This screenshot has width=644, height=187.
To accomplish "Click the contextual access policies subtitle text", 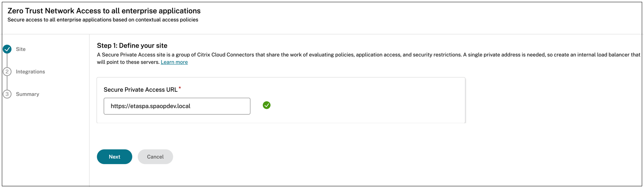I will (103, 20).
